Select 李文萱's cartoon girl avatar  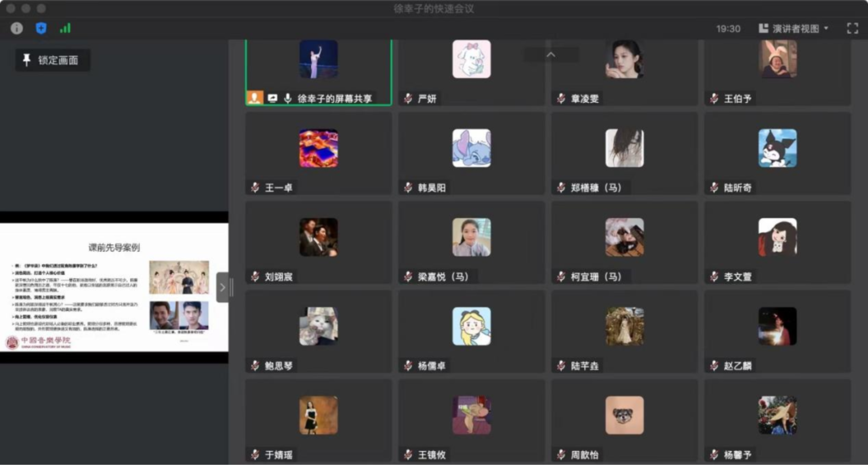point(777,237)
